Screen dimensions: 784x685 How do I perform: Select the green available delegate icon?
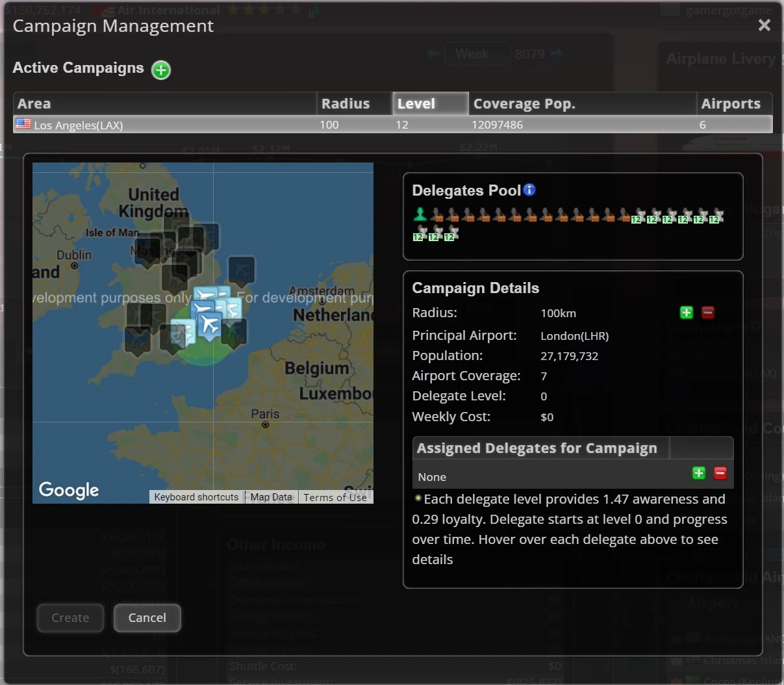point(420,214)
